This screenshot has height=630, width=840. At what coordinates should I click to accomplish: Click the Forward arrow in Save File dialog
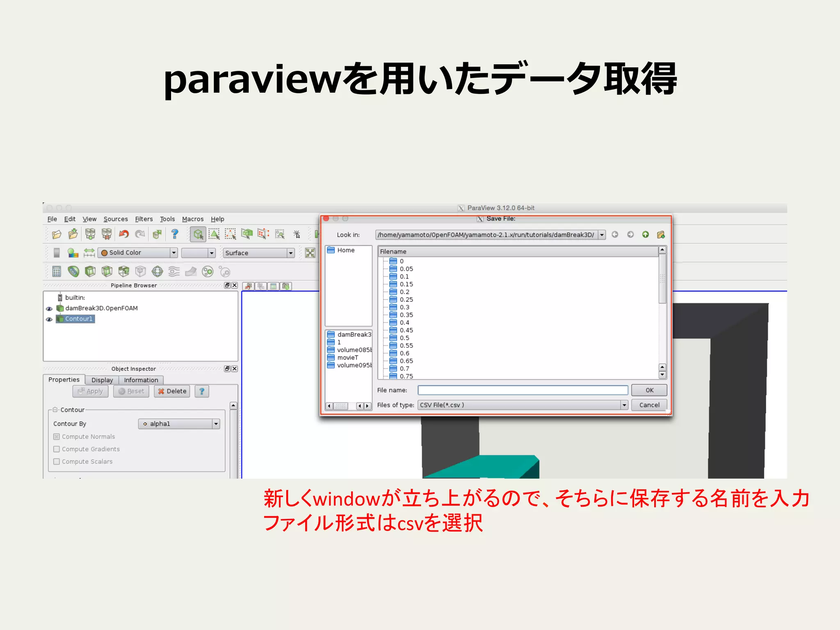630,235
